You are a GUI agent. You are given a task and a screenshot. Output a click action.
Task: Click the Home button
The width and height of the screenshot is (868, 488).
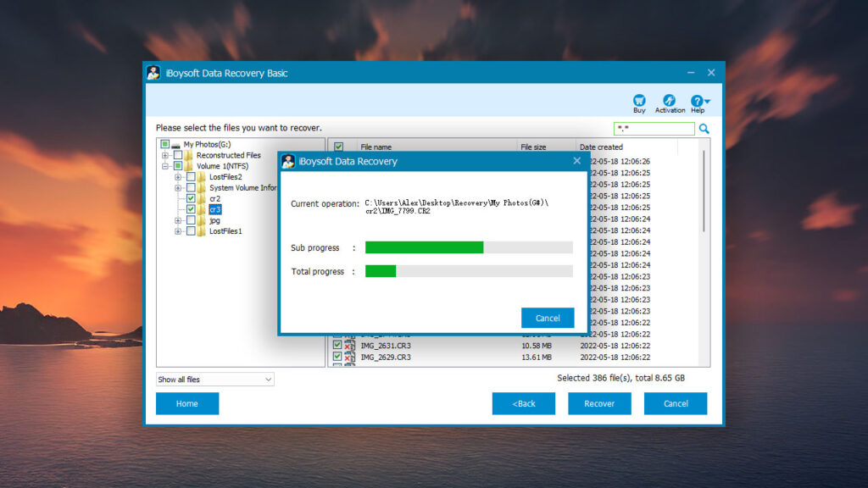pos(187,403)
